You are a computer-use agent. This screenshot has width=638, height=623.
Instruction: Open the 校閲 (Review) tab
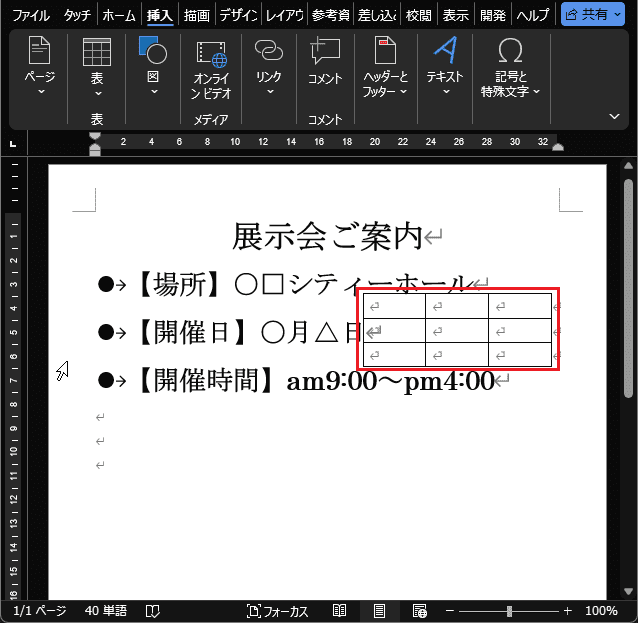click(419, 15)
